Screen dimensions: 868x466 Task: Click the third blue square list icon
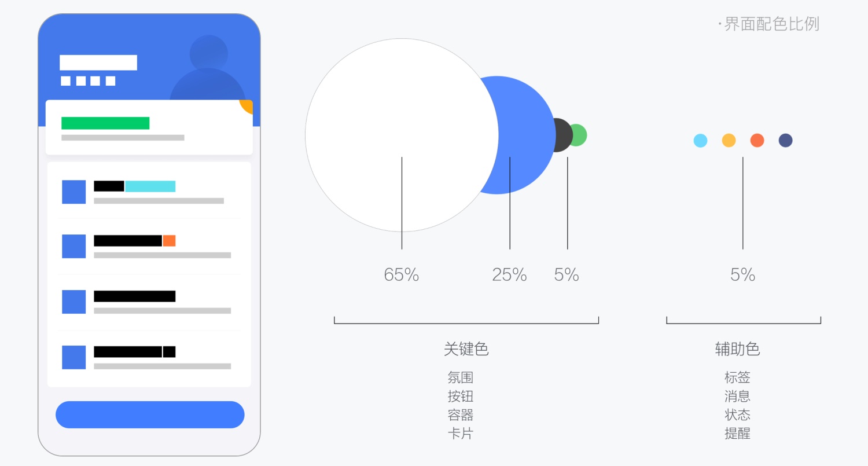click(x=73, y=302)
